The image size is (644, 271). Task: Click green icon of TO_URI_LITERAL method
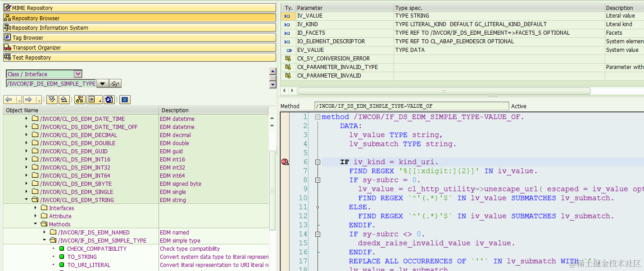[x=62, y=265]
